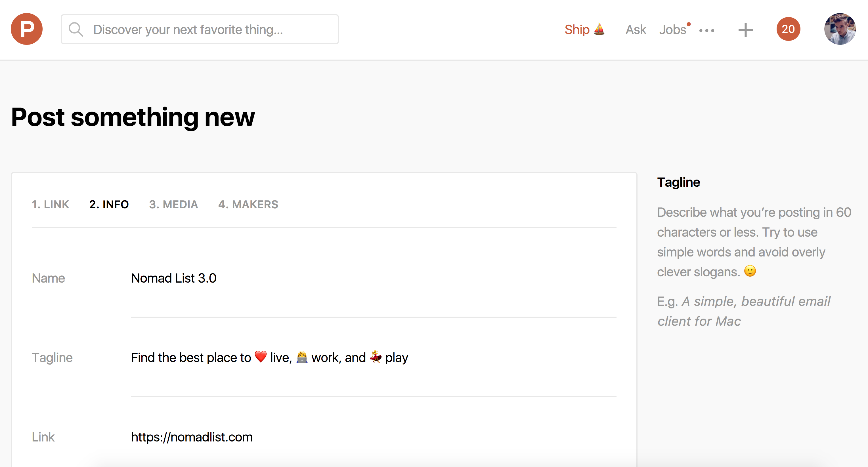Click the Ship sailboat icon
Viewport: 868px width, 467px height.
[x=599, y=29]
